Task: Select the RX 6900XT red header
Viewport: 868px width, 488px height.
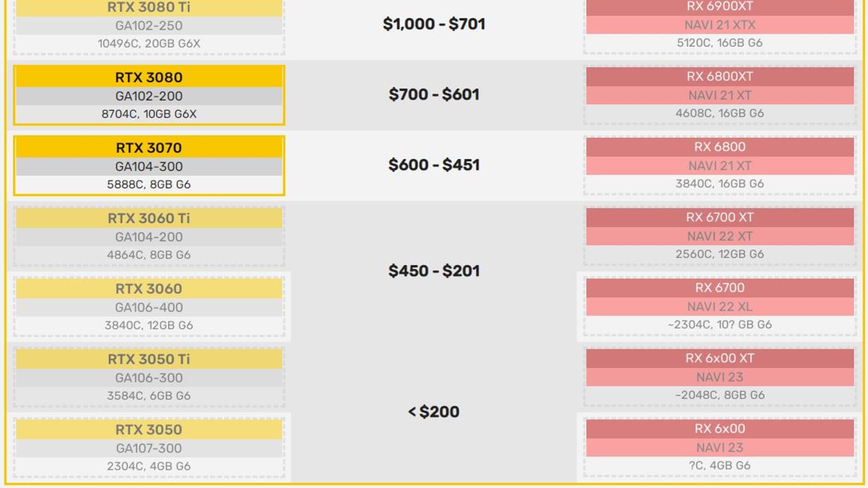Action: [x=719, y=7]
